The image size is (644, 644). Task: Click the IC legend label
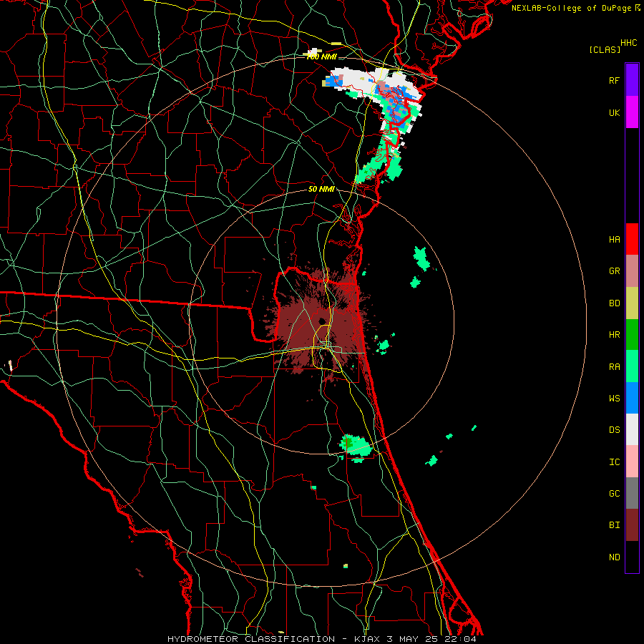pos(614,462)
